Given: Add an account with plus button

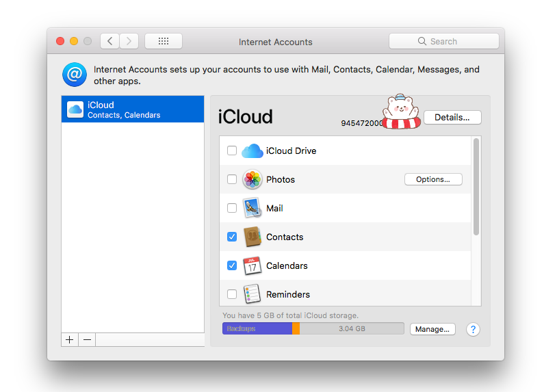Looking at the screenshot, I should click(70, 339).
